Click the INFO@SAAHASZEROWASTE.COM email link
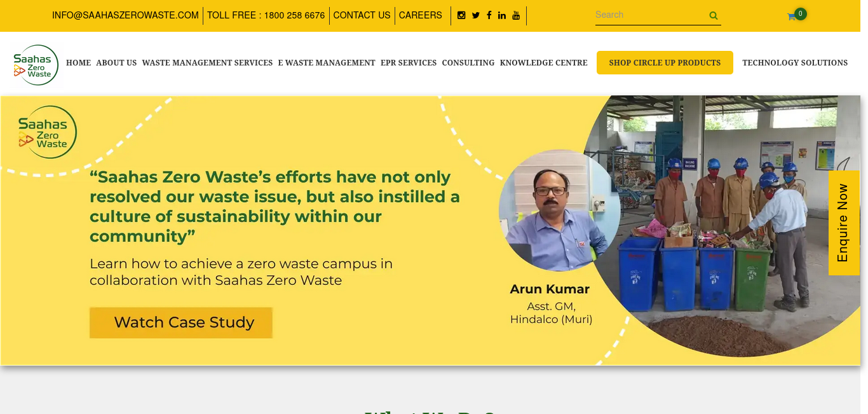The image size is (868, 414). tap(125, 15)
